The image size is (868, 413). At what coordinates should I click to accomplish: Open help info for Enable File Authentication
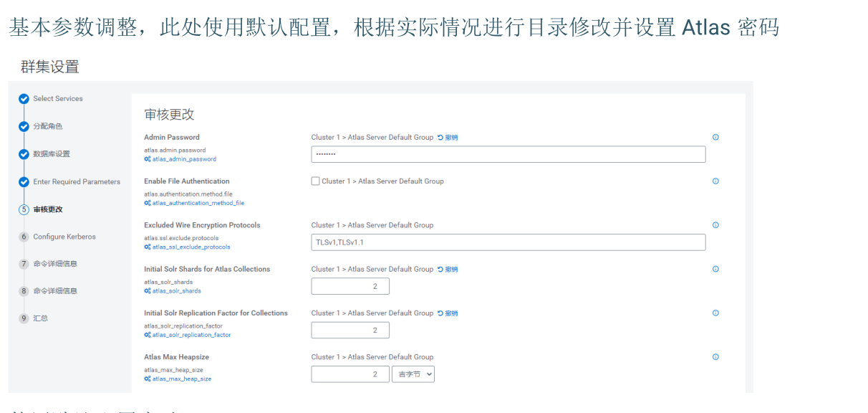point(715,181)
